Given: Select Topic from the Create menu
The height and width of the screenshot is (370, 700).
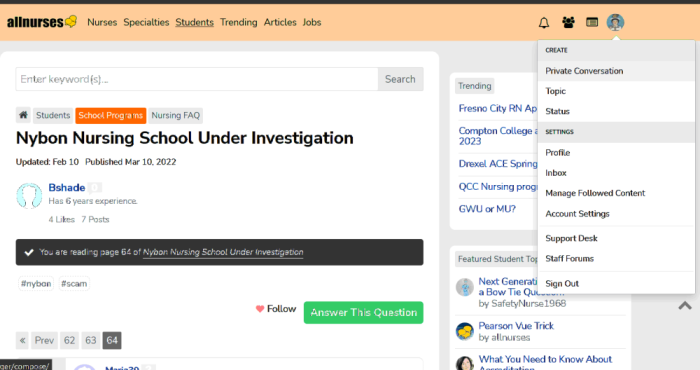Looking at the screenshot, I should 616,91.
